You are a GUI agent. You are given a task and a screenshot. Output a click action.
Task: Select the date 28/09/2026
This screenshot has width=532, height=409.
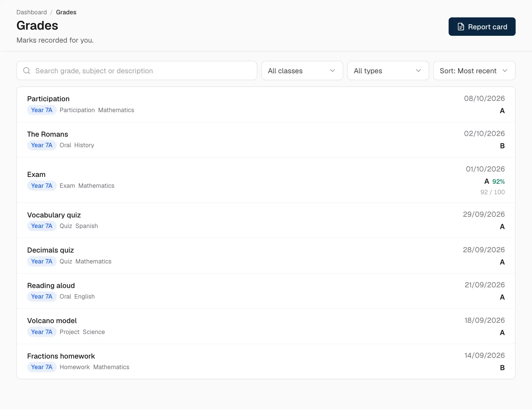point(484,250)
